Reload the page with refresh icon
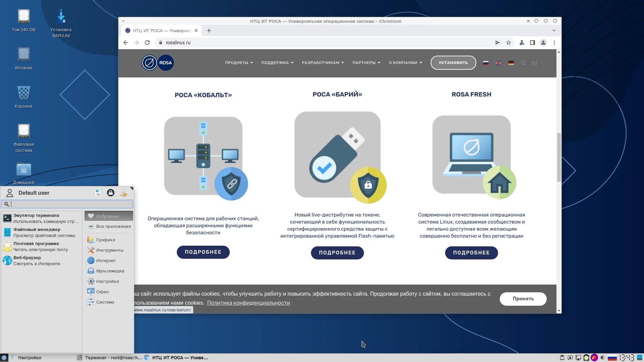644x362 pixels. (147, 43)
